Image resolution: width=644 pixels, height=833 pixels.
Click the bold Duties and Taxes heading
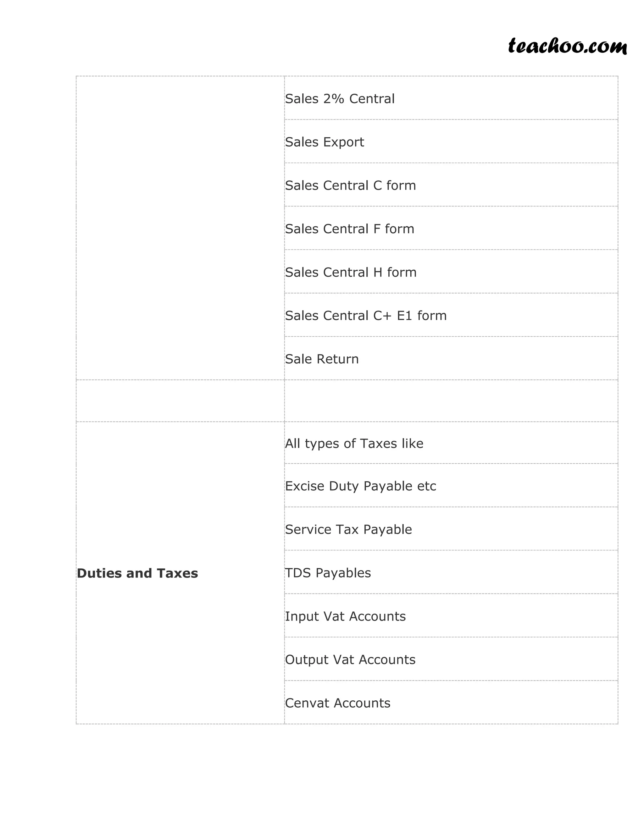137,573
